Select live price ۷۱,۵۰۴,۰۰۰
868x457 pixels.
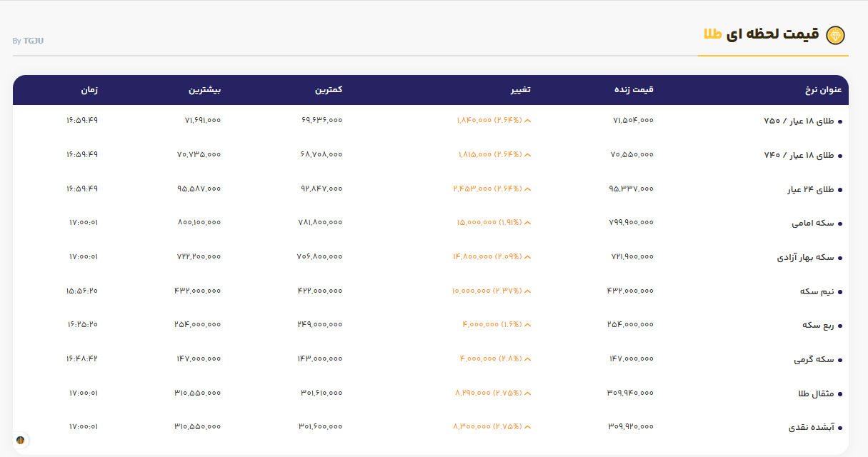pos(633,121)
